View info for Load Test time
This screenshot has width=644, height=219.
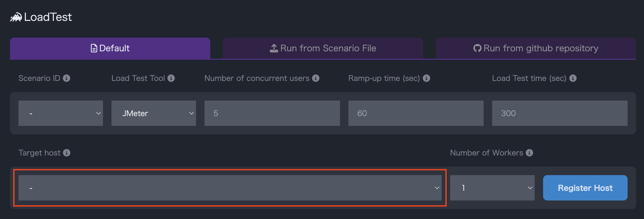(573, 78)
